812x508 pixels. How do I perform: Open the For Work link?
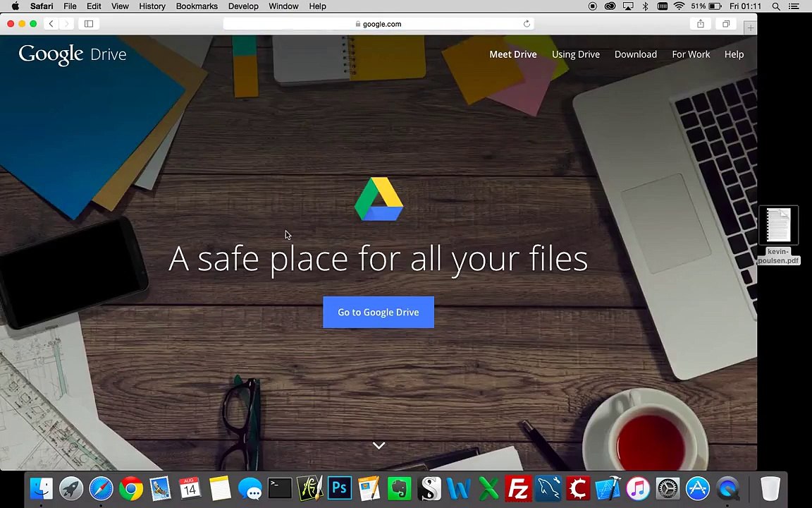(x=691, y=54)
